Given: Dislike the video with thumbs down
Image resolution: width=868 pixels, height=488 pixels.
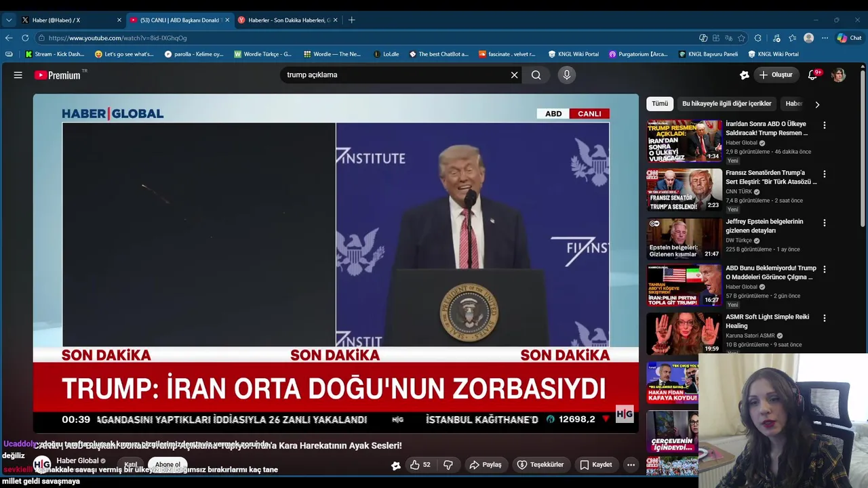Looking at the screenshot, I should (448, 465).
